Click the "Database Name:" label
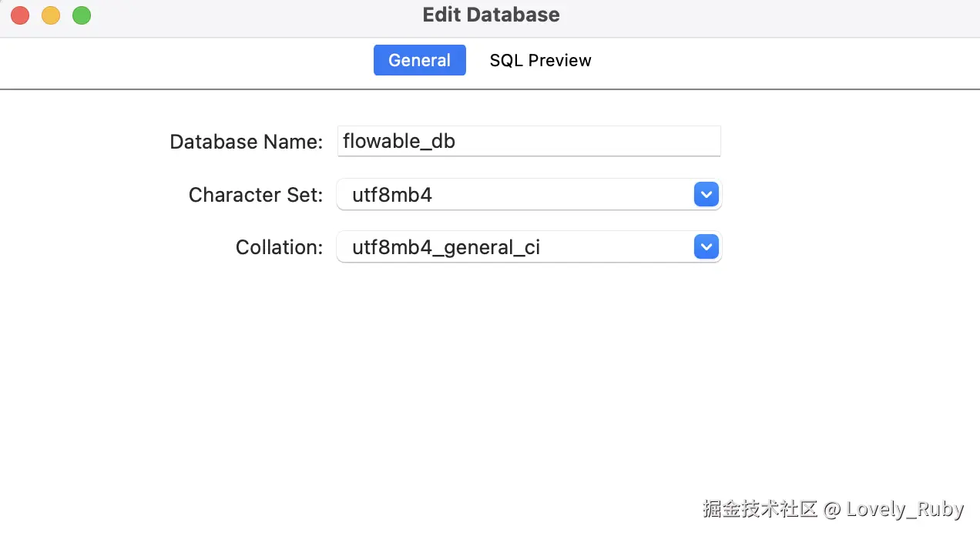This screenshot has width=980, height=536. (246, 142)
